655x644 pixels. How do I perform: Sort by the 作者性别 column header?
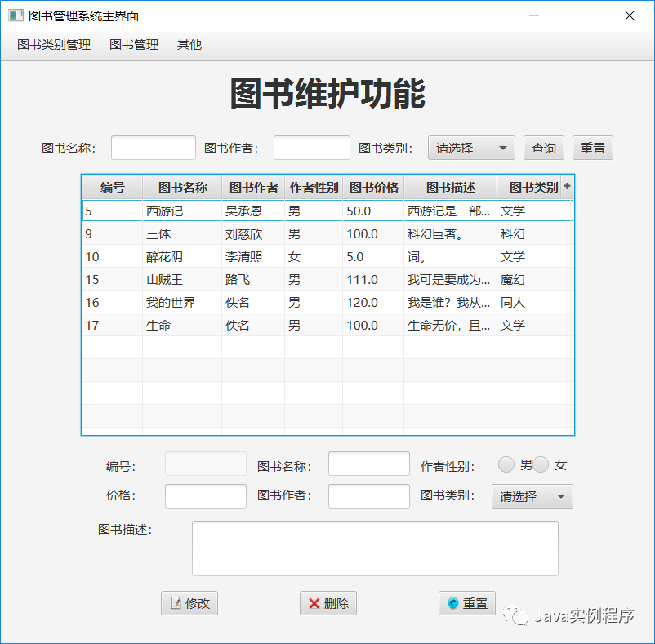[x=314, y=187]
